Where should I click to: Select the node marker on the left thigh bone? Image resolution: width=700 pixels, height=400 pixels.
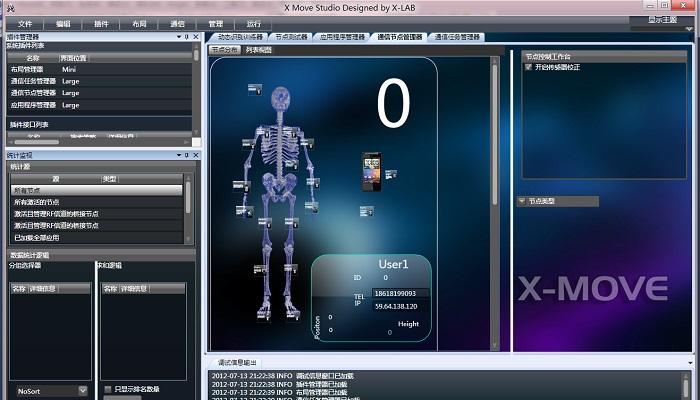point(265,222)
